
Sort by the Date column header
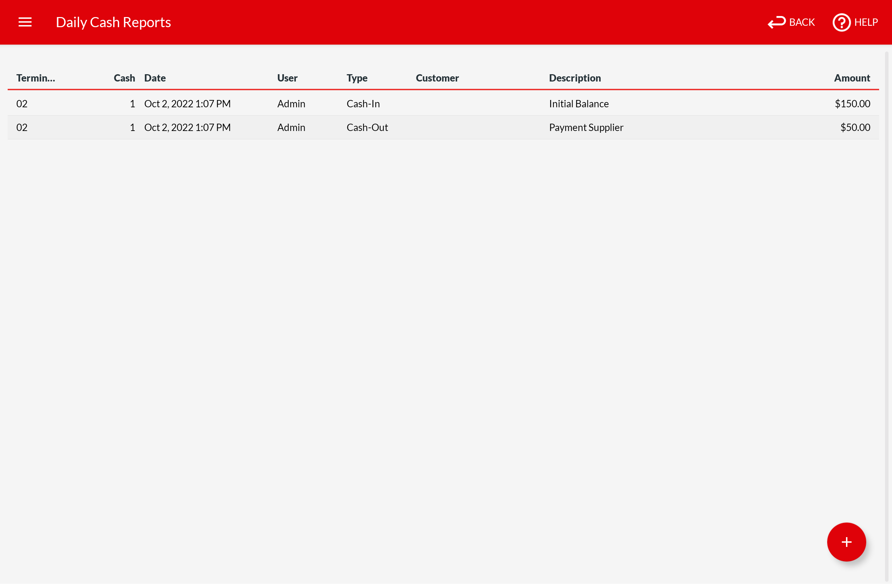pyautogui.click(x=155, y=78)
